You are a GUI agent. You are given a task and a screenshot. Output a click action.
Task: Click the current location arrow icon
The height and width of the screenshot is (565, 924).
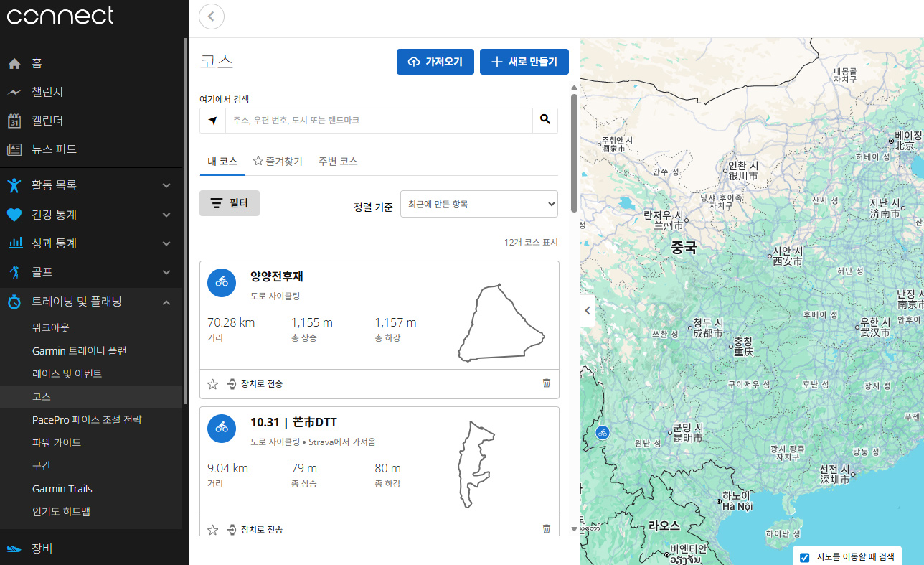[212, 121]
